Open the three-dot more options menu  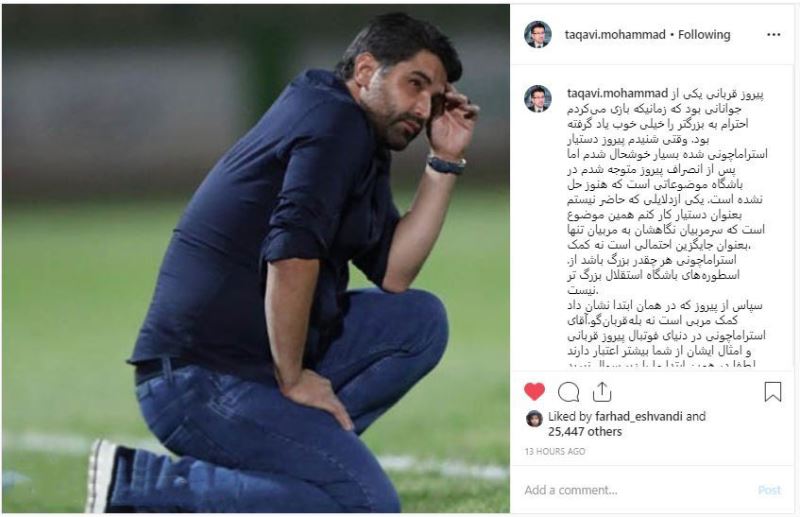click(x=773, y=35)
